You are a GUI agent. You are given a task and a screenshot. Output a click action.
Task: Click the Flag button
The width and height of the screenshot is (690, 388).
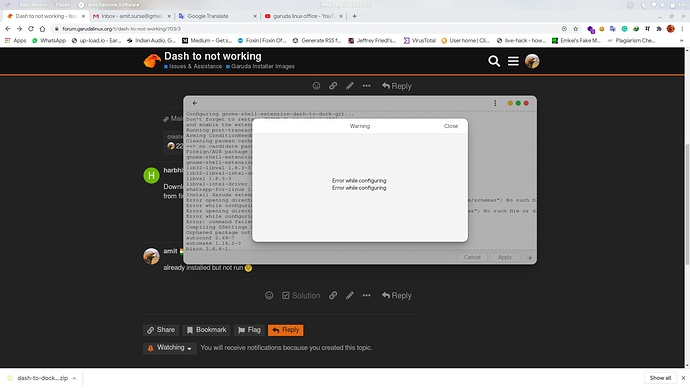250,330
